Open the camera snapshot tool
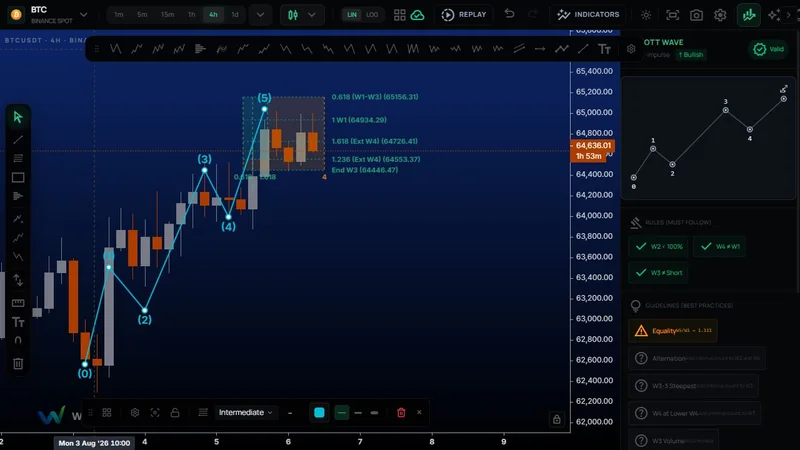Image resolution: width=800 pixels, height=450 pixels. (696, 15)
